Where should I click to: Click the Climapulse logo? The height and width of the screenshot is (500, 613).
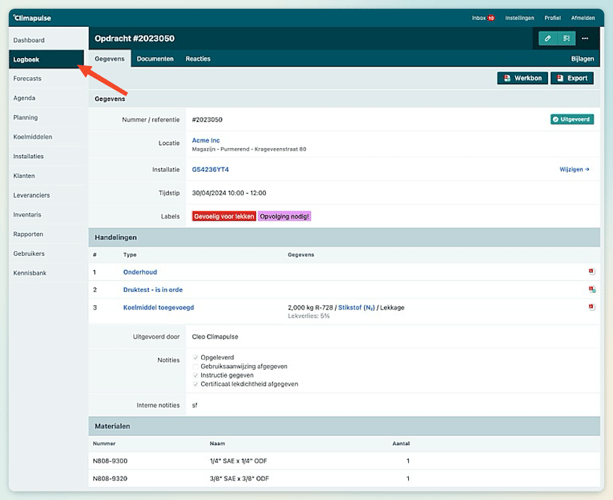[x=32, y=18]
